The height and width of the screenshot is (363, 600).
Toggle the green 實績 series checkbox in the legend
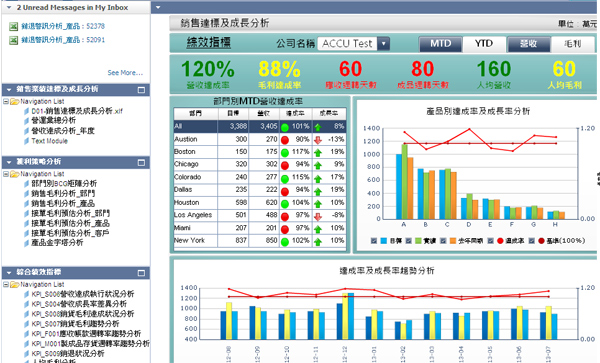coord(408,241)
